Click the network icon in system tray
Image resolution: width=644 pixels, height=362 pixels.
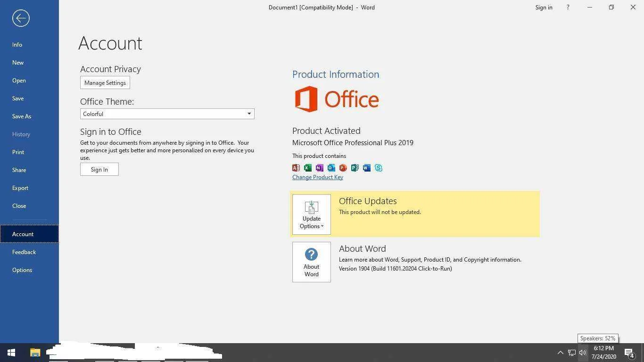pyautogui.click(x=572, y=353)
